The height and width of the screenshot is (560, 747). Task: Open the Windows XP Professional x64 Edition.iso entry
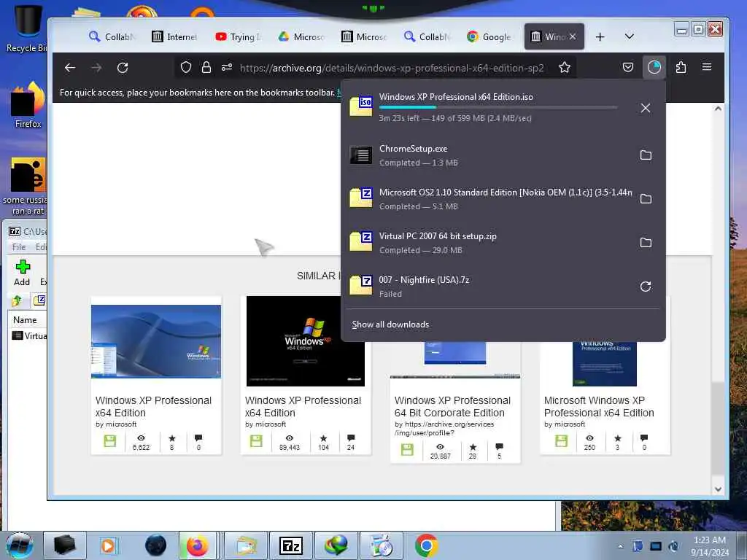[488, 108]
